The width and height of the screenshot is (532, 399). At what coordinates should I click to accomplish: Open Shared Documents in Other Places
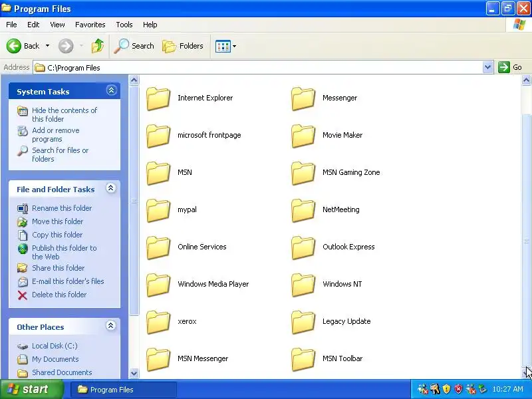coord(62,372)
